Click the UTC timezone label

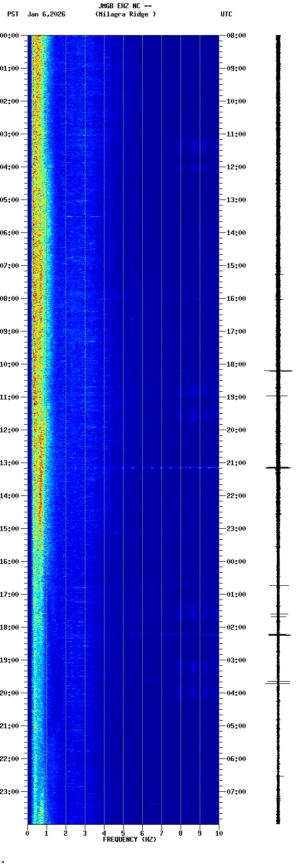[226, 14]
